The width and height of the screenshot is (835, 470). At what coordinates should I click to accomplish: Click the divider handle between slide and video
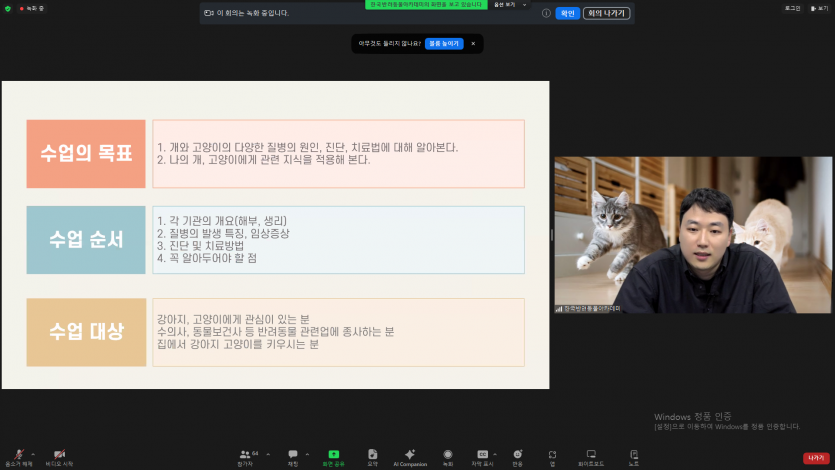552,235
